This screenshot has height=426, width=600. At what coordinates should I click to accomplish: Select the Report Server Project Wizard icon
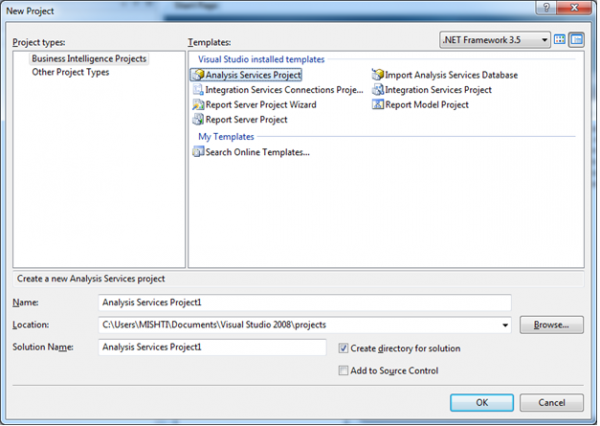(x=198, y=104)
